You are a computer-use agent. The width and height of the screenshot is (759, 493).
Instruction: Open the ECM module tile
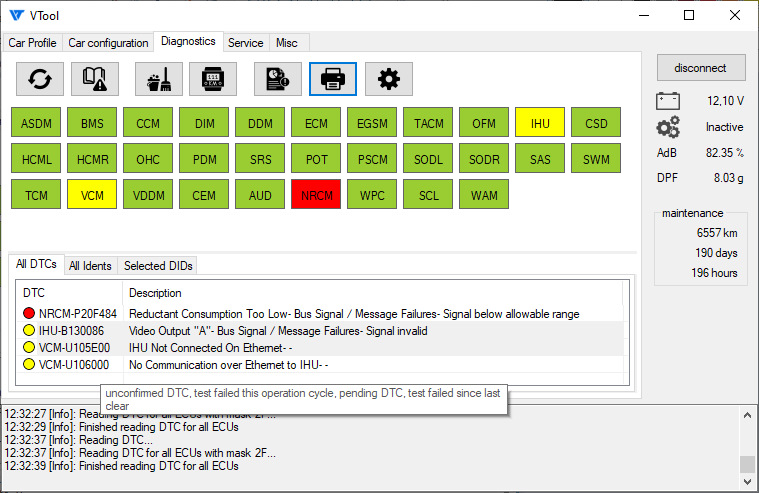coord(316,123)
